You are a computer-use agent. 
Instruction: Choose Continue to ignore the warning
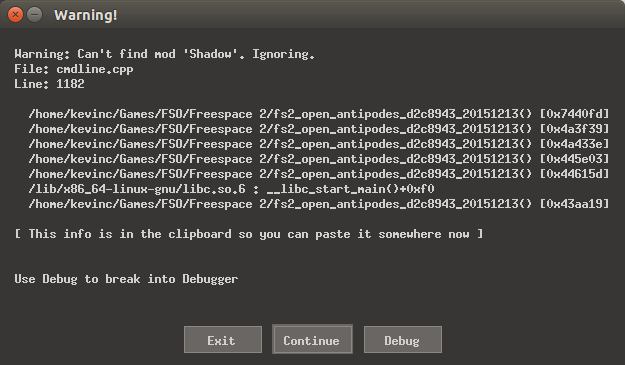point(312,339)
